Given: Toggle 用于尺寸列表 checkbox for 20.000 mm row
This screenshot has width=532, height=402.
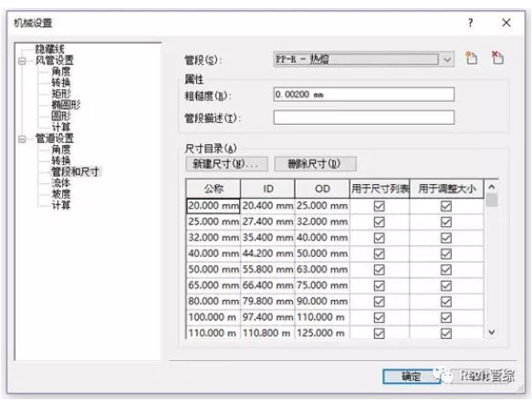Looking at the screenshot, I should point(379,206).
